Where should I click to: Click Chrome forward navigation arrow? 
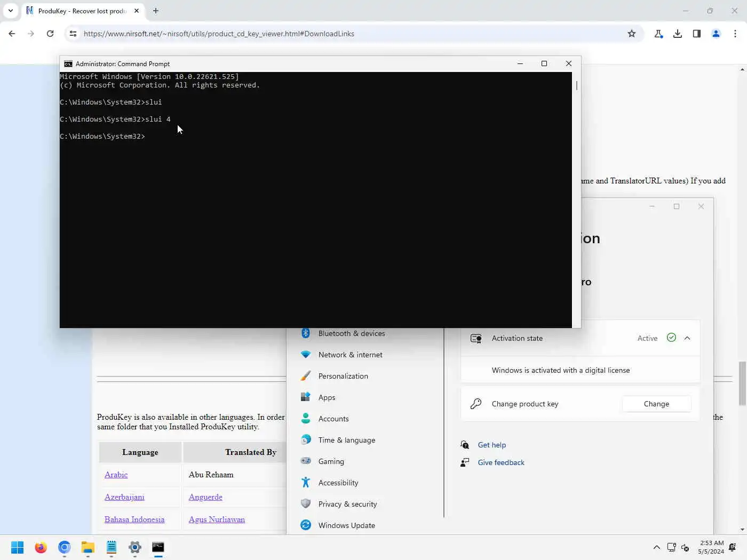(x=31, y=34)
